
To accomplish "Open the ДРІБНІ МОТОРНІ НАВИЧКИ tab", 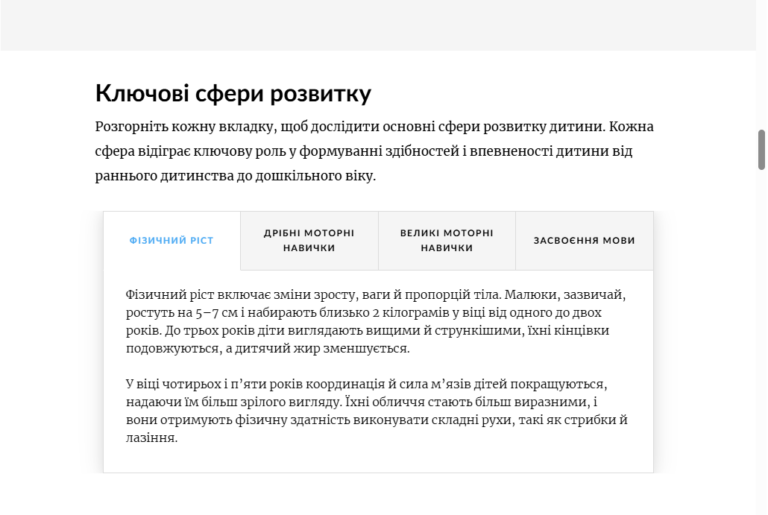I will (x=309, y=241).
